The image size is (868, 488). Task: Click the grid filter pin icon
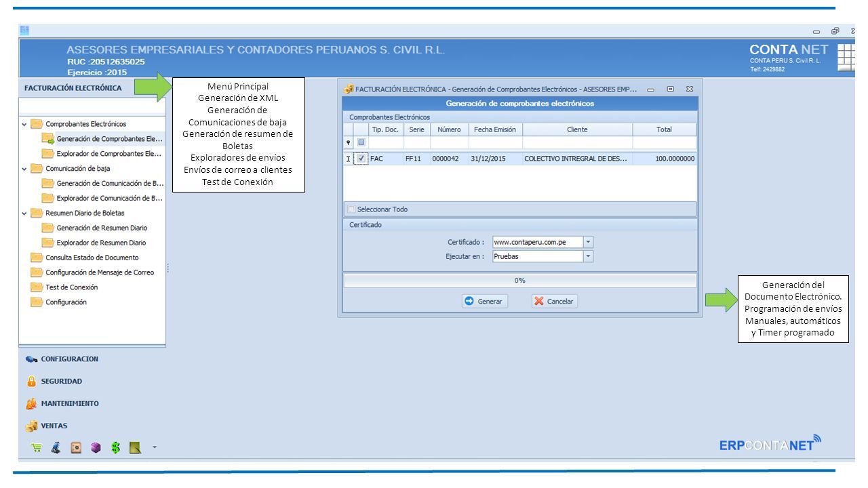(x=349, y=142)
